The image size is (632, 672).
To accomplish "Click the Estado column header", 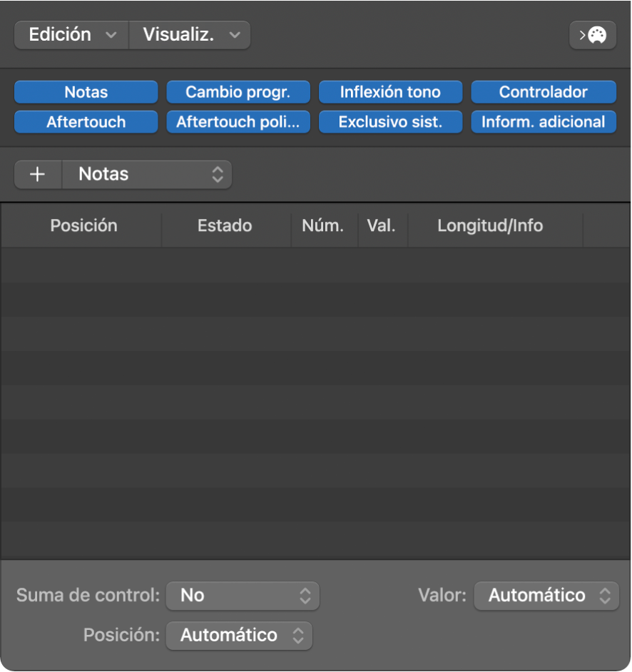I will [225, 226].
